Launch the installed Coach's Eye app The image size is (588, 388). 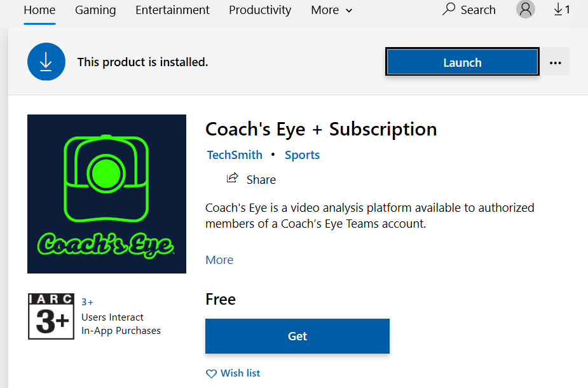point(462,62)
